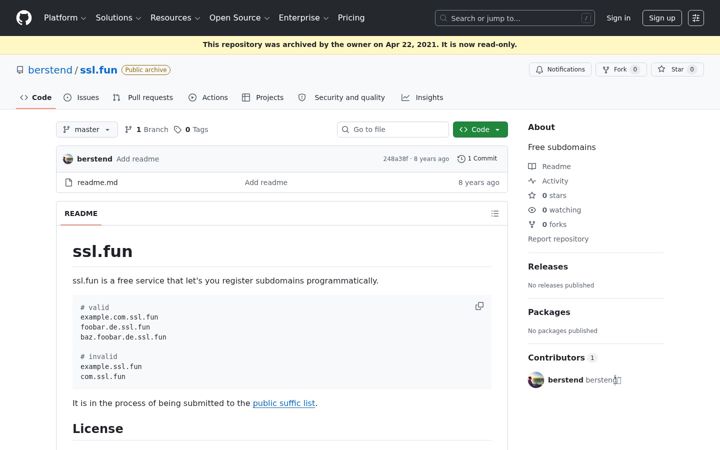Focus the Search or jump to field
Screen dimensions: 720x450
(x=515, y=18)
